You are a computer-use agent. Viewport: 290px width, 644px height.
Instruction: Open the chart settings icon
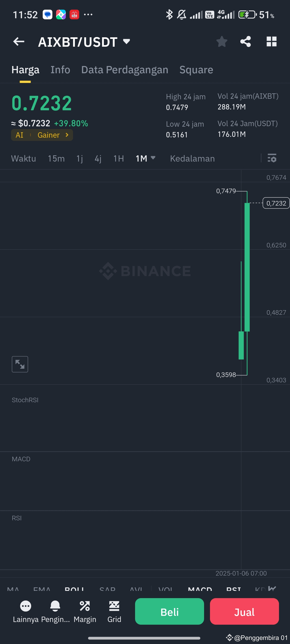coord(272,158)
